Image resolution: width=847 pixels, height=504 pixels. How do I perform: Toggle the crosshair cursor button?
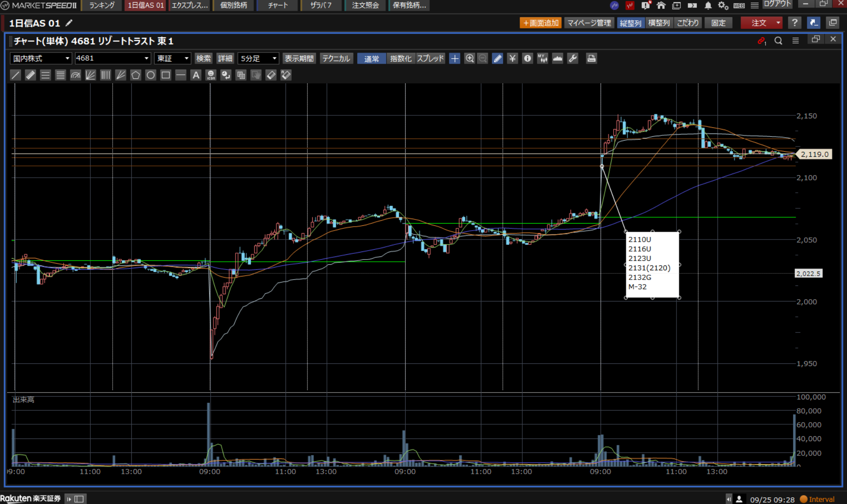454,58
